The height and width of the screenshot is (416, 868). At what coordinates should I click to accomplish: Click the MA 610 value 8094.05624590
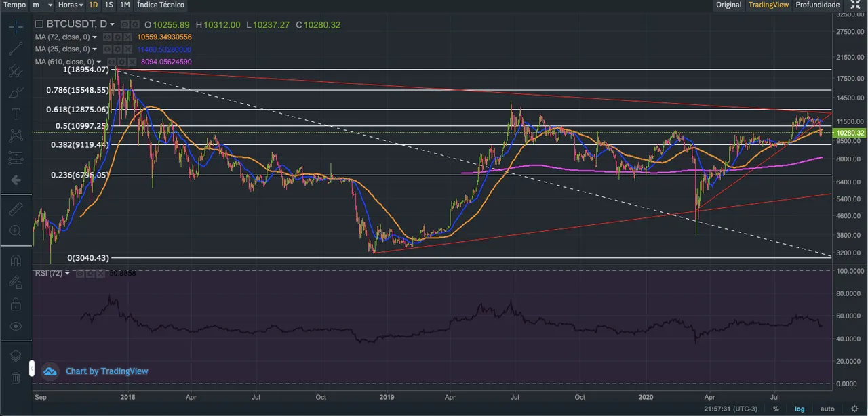[166, 62]
